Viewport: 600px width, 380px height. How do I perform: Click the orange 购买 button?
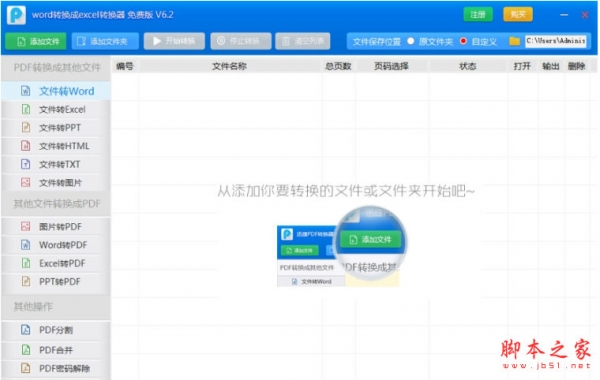point(518,15)
